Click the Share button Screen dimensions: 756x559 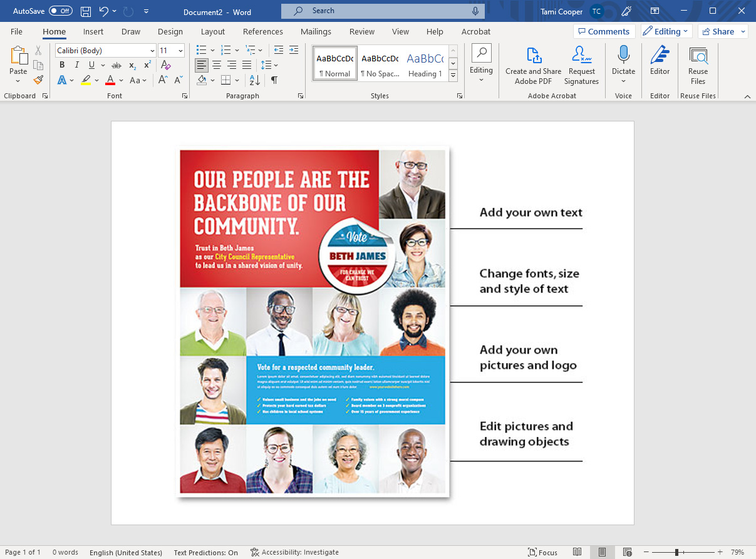718,31
